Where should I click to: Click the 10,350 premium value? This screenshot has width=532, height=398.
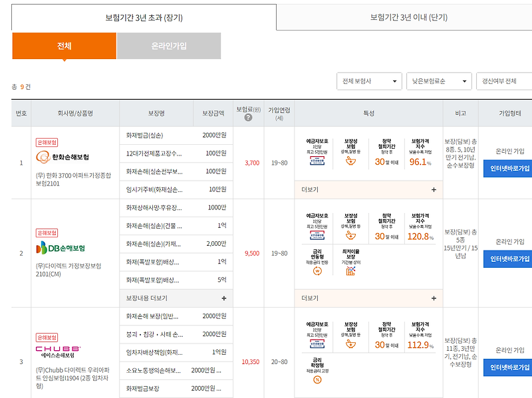coord(251,361)
